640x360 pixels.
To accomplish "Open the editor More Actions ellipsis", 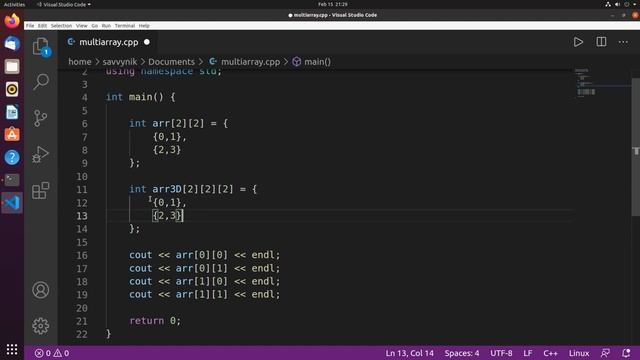I will pos(623,42).
